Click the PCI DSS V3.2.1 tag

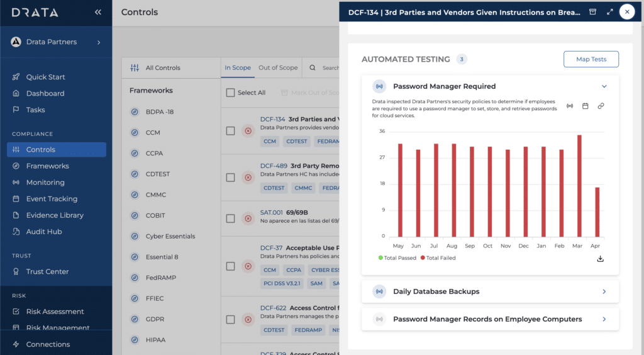click(x=282, y=283)
